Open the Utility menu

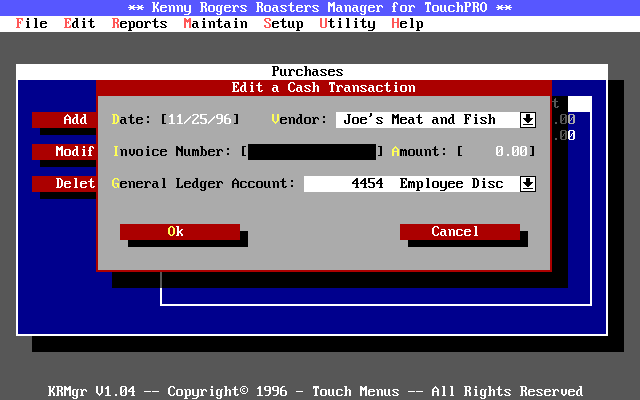[347, 24]
